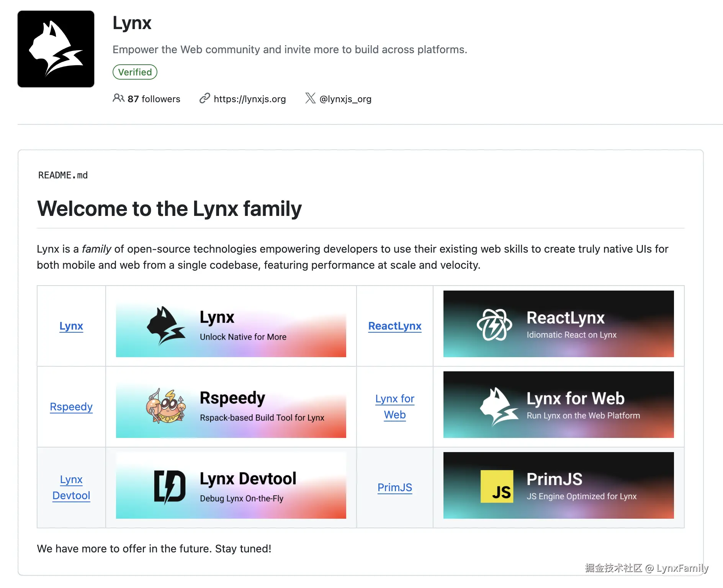Open the Lynx repository link

[71, 326]
